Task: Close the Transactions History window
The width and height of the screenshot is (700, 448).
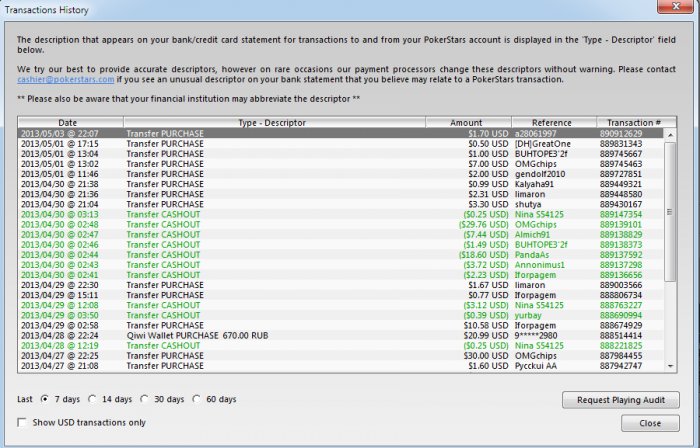Action: [x=676, y=6]
